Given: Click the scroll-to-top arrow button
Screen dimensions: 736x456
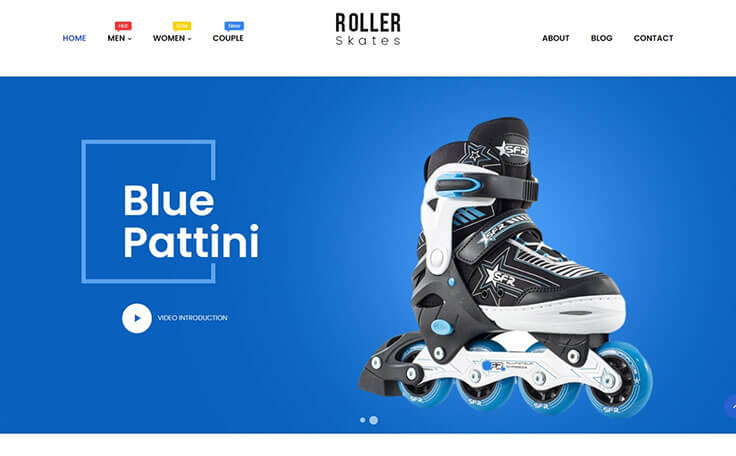Looking at the screenshot, I should [731, 407].
